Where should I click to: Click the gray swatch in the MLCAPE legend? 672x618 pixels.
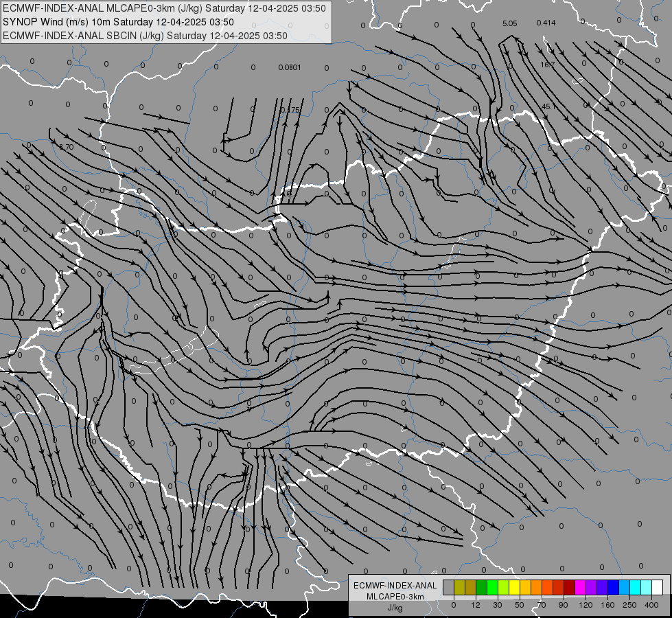[449, 588]
